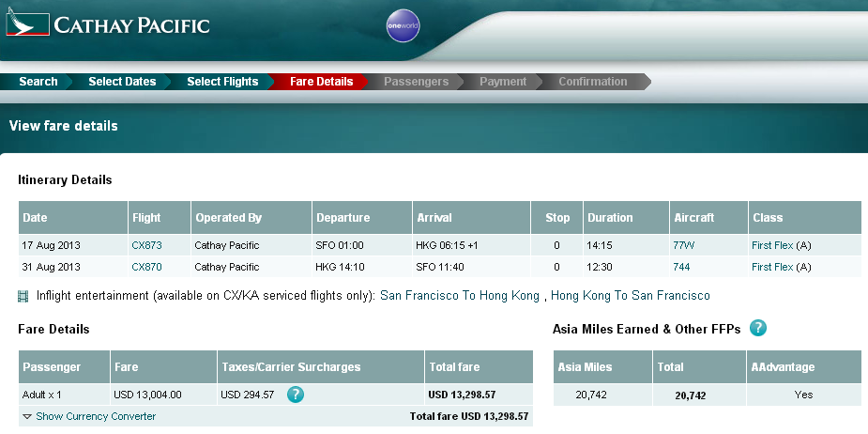Click the Confirmation step

click(592, 82)
